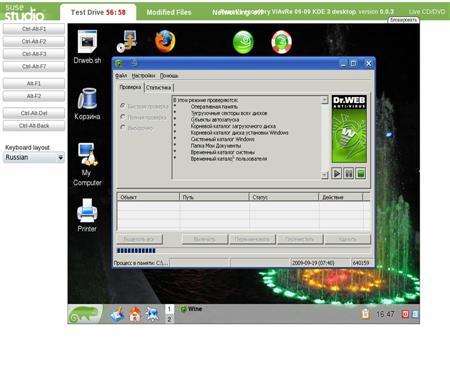Screen dimensions: 450x384
Task: Send Ctrl-Alt-F3 key combination
Action: [x=34, y=54]
